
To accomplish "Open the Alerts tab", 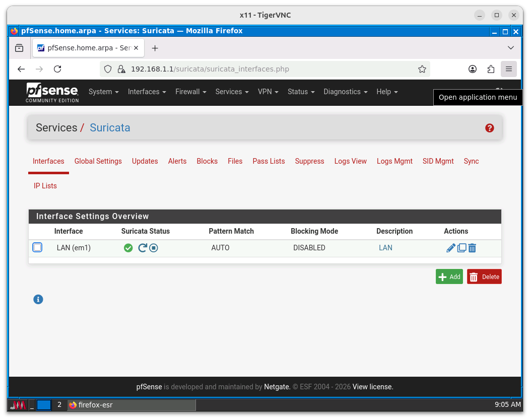I will [x=177, y=162].
